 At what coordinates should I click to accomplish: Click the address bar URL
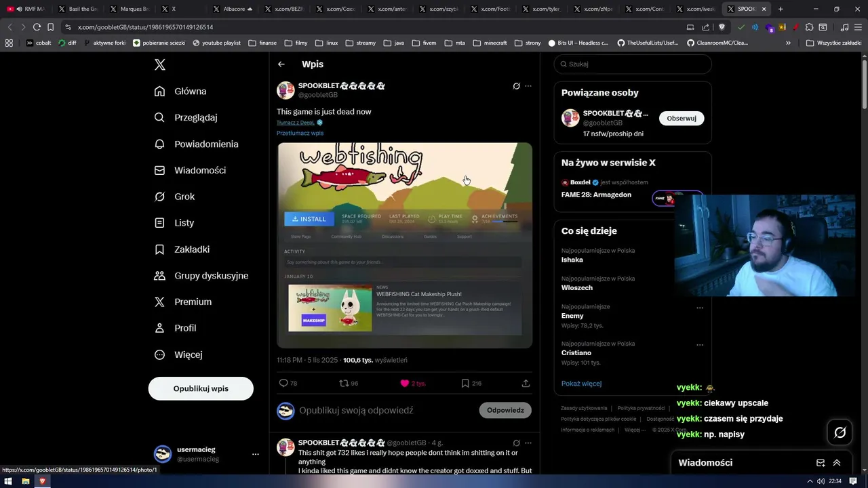point(145,27)
